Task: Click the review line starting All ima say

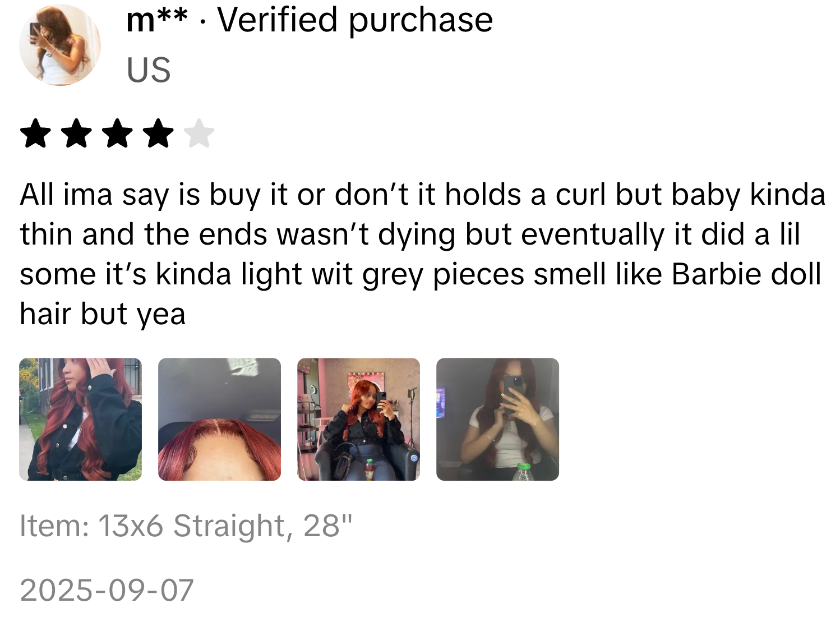Action: (x=422, y=195)
